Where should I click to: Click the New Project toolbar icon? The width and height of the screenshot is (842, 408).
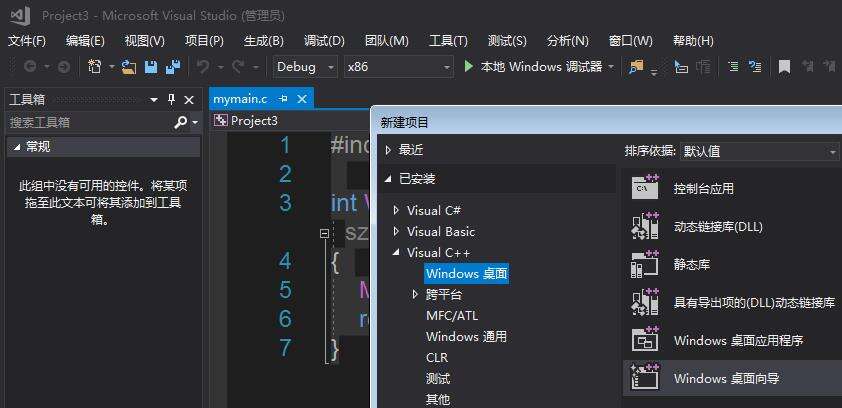click(x=95, y=67)
